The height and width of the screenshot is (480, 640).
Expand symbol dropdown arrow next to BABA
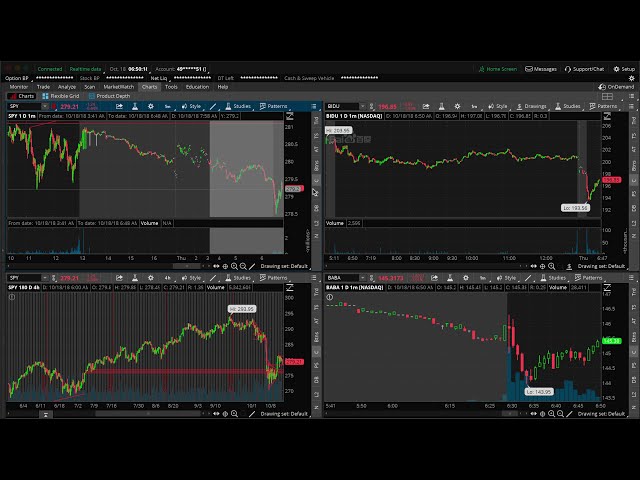tap(362, 278)
